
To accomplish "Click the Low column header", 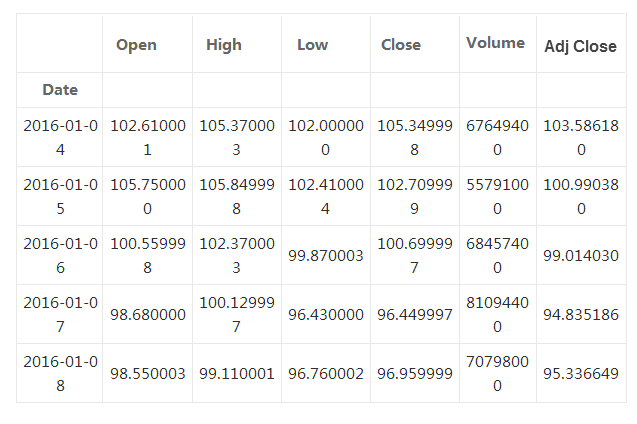I will pyautogui.click(x=312, y=45).
